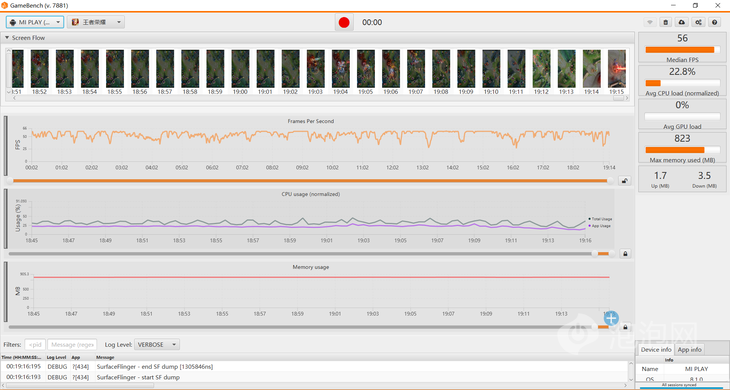Click the Memory usage time range slider

point(311,327)
